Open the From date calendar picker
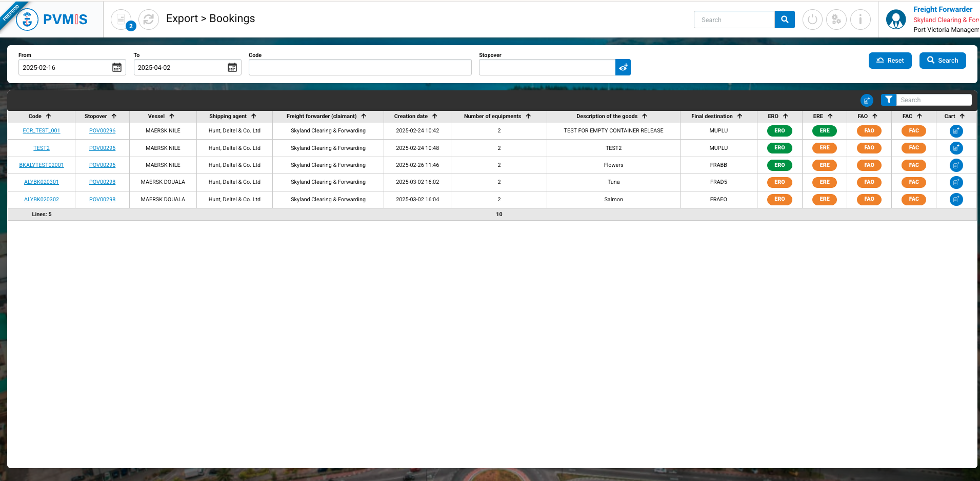Screen dimensions: 980x481 117,67
